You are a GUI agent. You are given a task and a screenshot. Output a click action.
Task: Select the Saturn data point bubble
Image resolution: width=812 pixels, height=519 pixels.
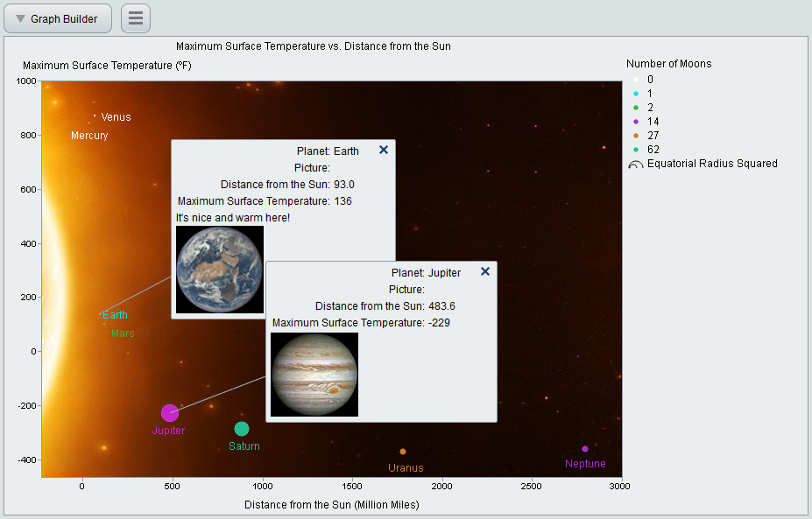241,429
